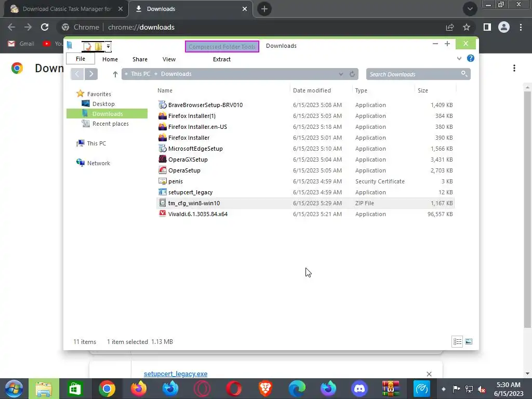This screenshot has width=532, height=399.
Task: Open the Download Classic Task Manager tab
Action: coord(66,9)
